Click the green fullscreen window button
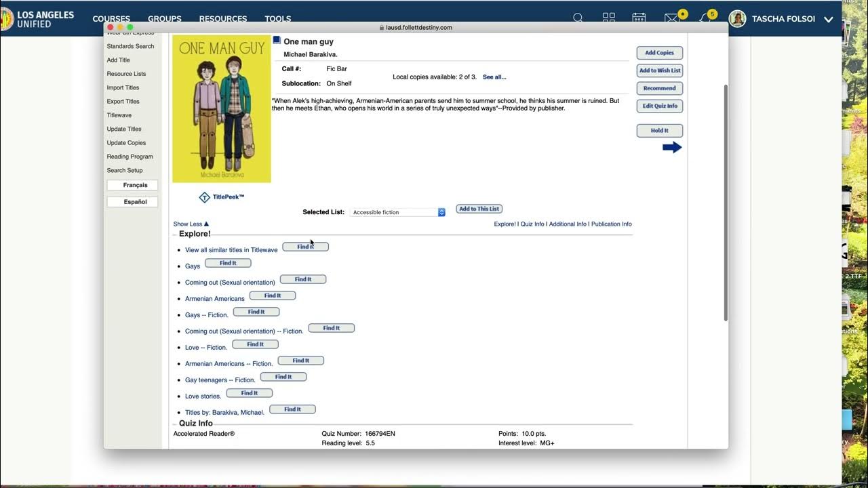 tap(130, 27)
